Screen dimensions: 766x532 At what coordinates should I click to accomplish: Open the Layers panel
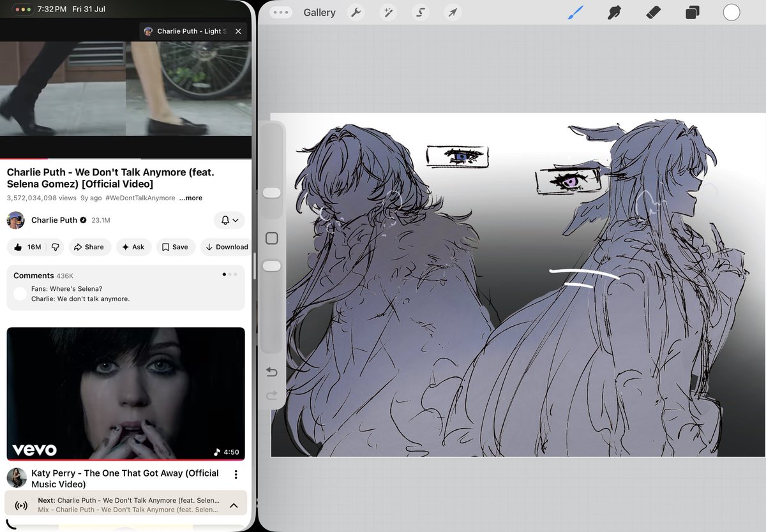point(692,12)
